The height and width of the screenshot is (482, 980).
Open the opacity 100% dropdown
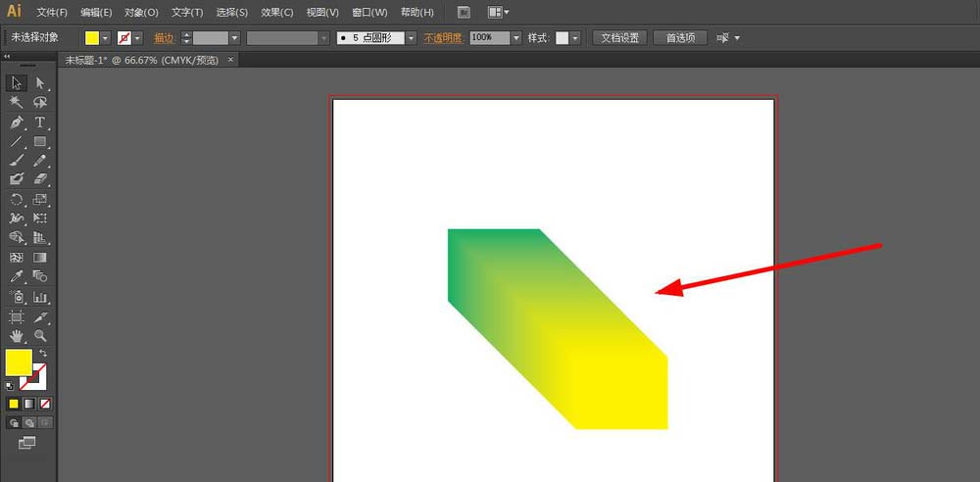pyautogui.click(x=516, y=38)
